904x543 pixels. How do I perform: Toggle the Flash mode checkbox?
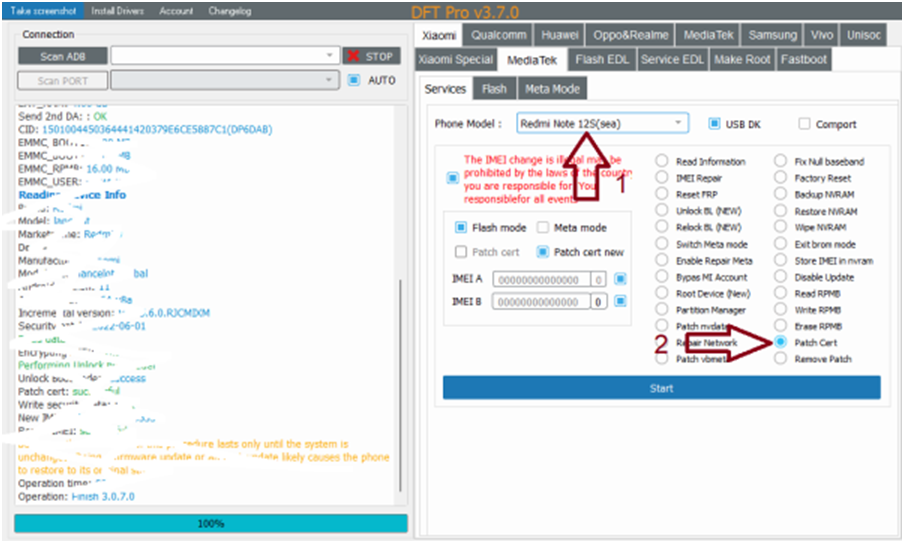(461, 227)
